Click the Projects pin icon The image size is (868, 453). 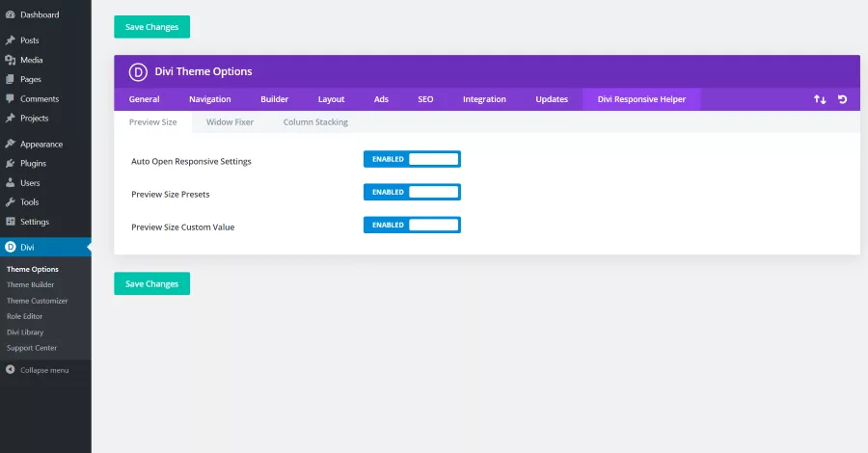[x=10, y=118]
